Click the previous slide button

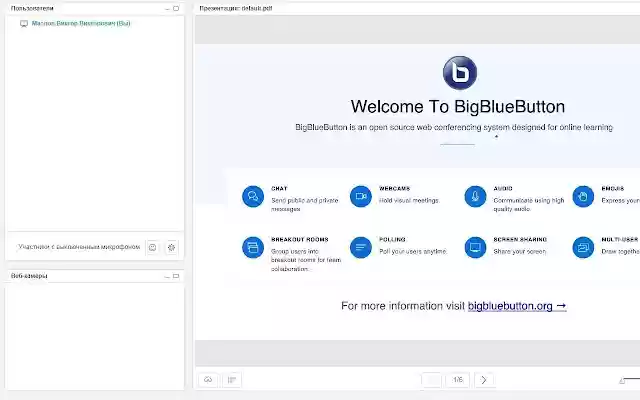pos(432,380)
